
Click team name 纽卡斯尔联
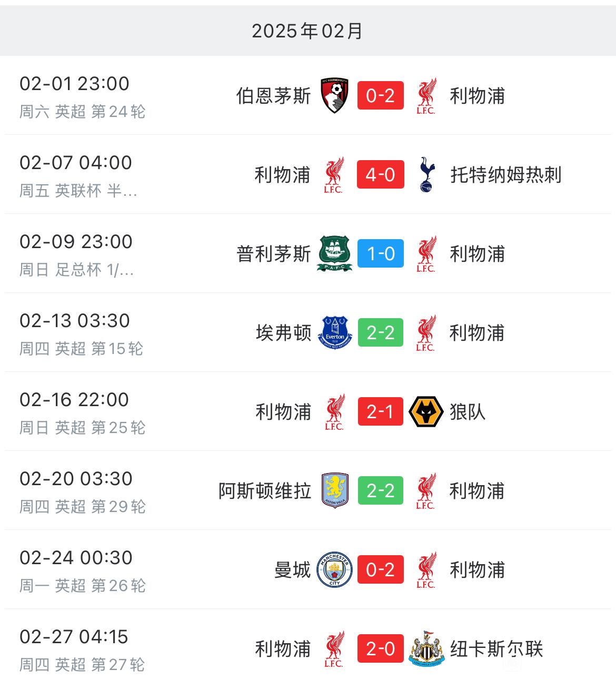pos(496,648)
